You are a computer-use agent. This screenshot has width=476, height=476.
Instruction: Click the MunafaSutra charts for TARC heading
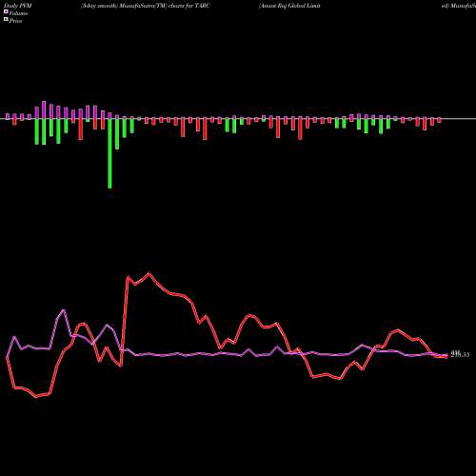coord(146,6)
